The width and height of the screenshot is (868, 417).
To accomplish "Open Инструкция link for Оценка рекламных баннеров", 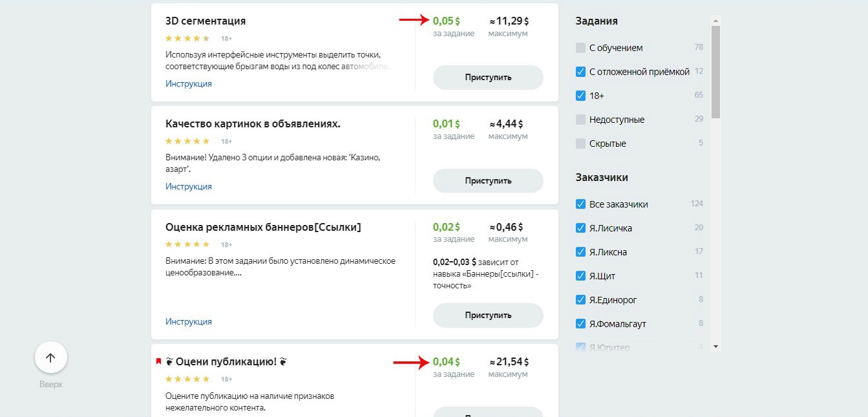I will tap(188, 321).
